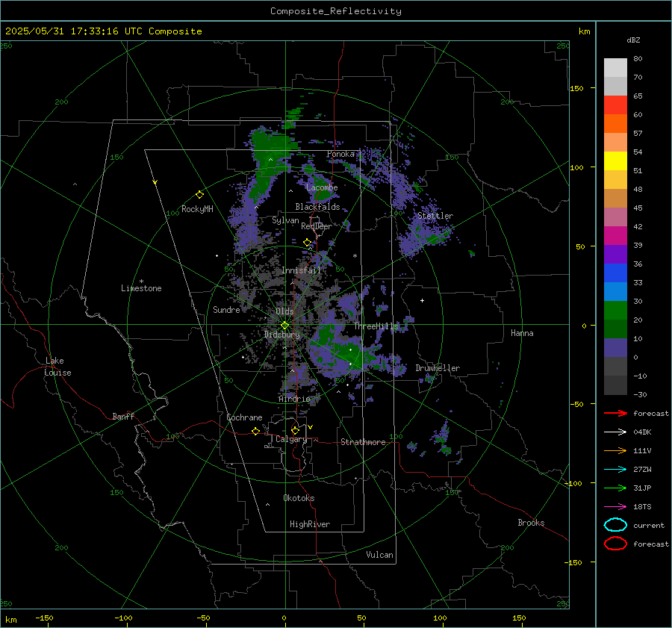This screenshot has width=672, height=628.
Task: Click the ThreeHills label
Action: [x=376, y=326]
